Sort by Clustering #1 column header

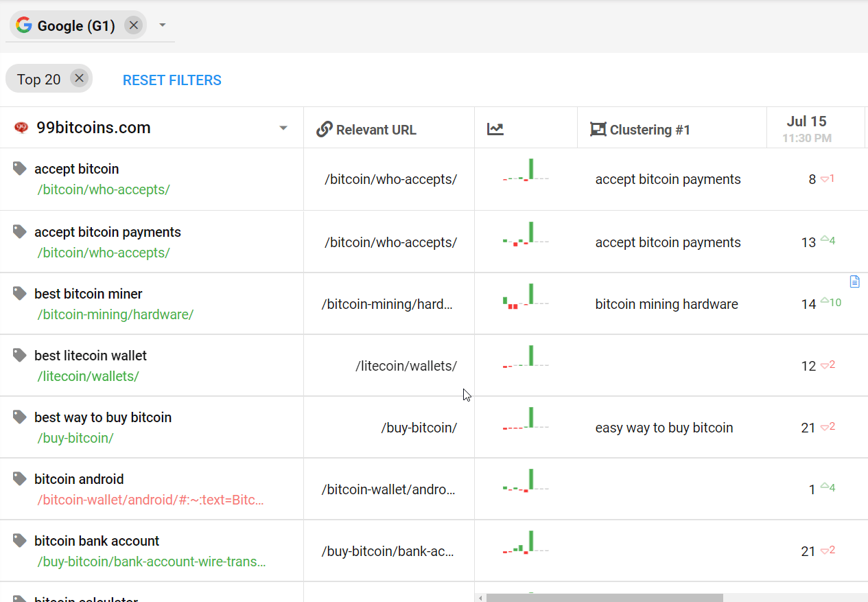(650, 130)
